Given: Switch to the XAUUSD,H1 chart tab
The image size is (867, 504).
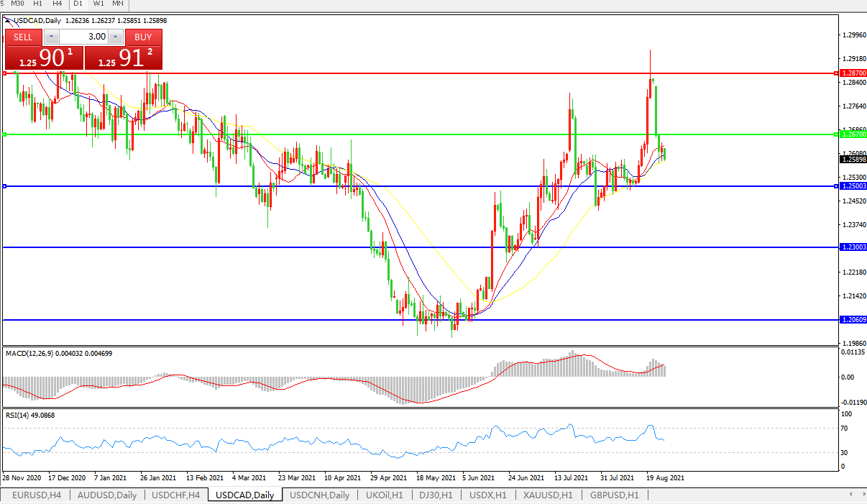Looking at the screenshot, I should (548, 495).
